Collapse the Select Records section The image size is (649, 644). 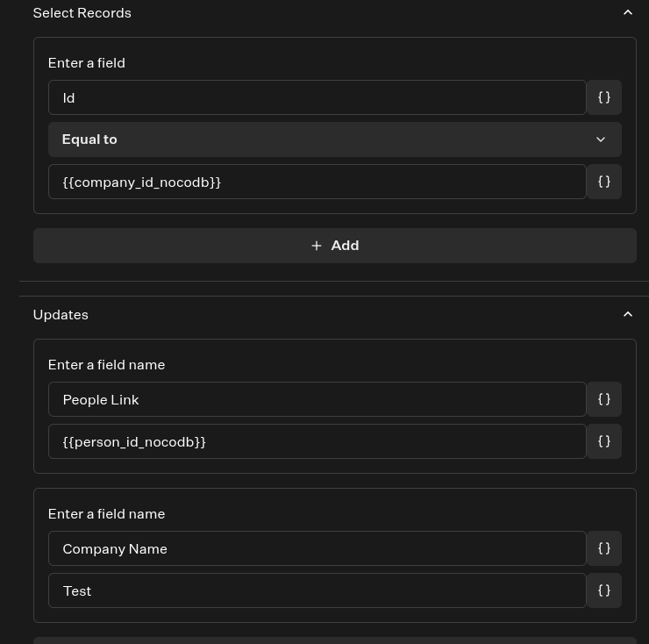pos(627,13)
